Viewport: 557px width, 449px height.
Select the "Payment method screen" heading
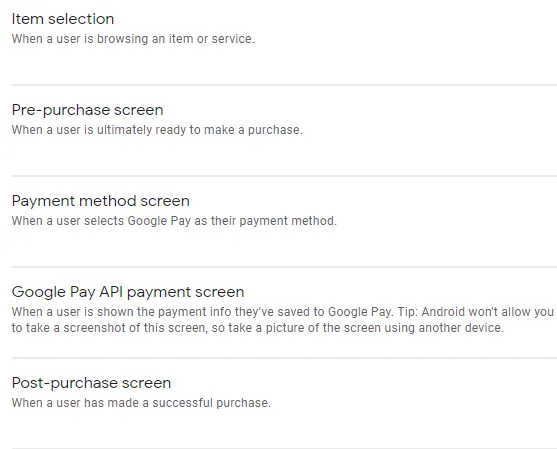[101, 201]
